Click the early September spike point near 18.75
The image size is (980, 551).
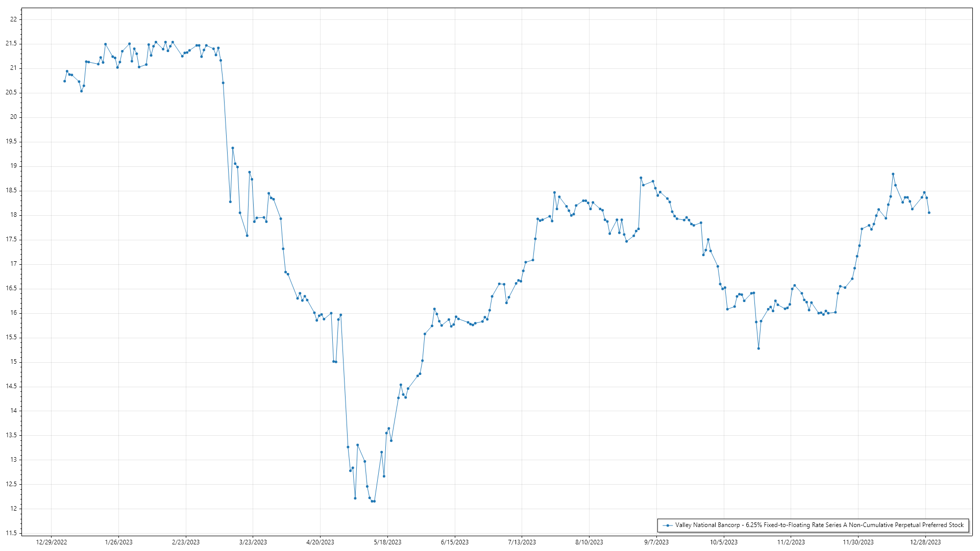[641, 178]
